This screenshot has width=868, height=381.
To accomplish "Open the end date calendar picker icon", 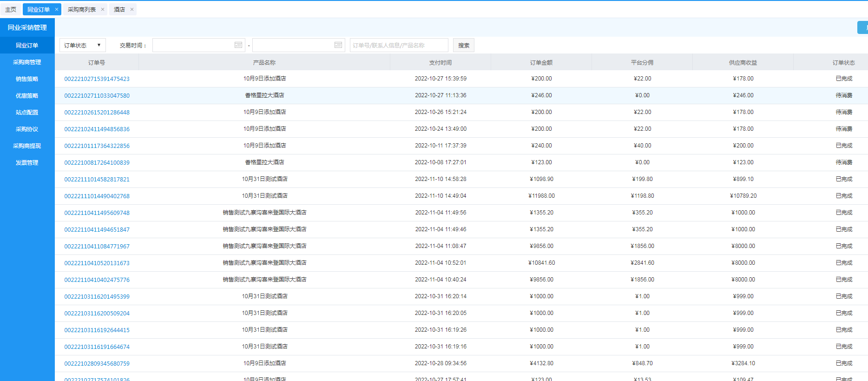I will point(338,45).
